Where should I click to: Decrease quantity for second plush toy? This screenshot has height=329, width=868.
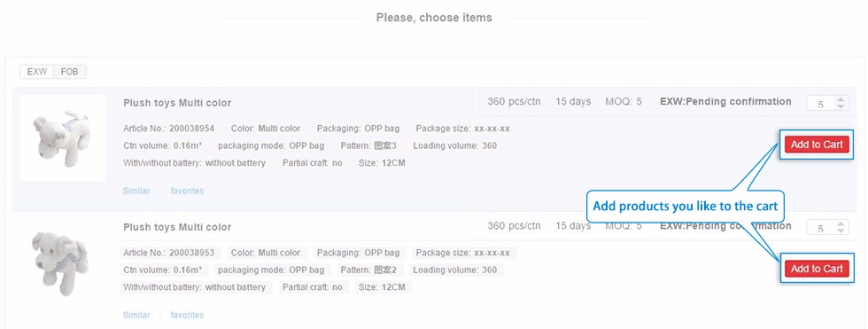[x=841, y=231]
